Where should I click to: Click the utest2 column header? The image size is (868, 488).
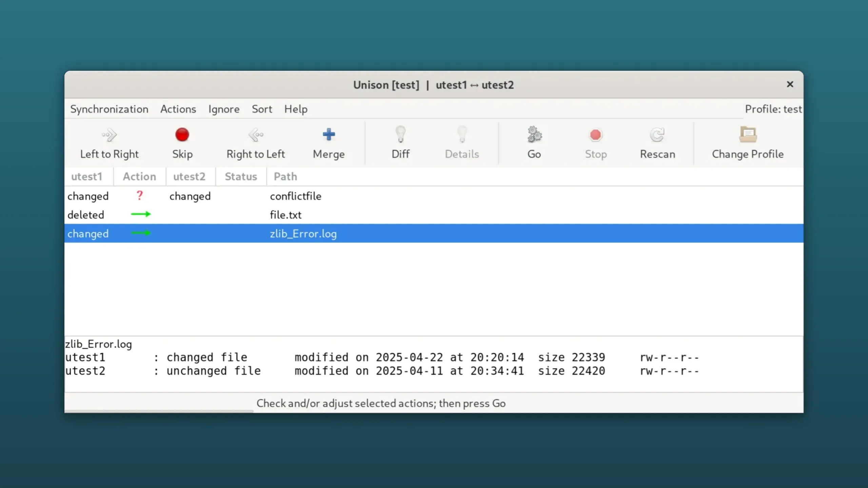point(190,177)
